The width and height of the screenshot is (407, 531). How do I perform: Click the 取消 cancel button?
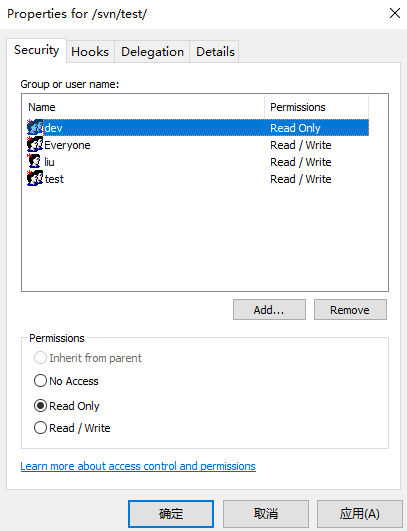click(x=266, y=514)
